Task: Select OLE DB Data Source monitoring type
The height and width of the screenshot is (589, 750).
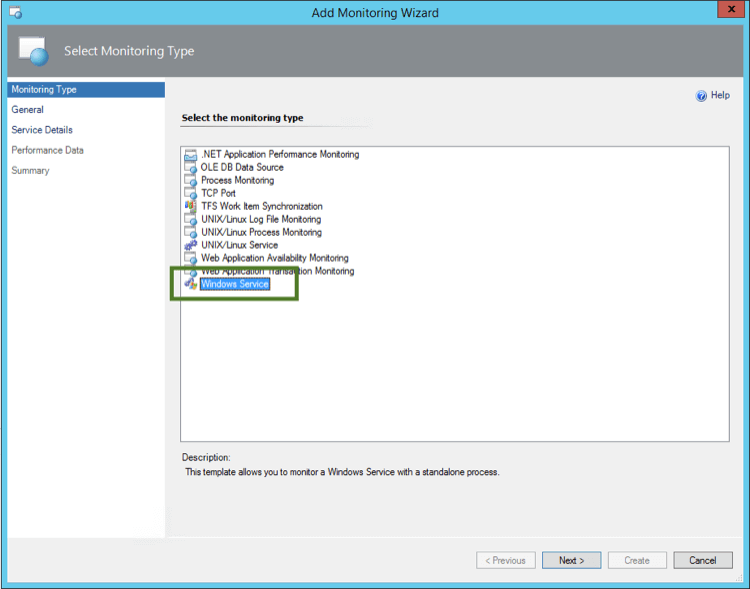Action: pos(242,167)
